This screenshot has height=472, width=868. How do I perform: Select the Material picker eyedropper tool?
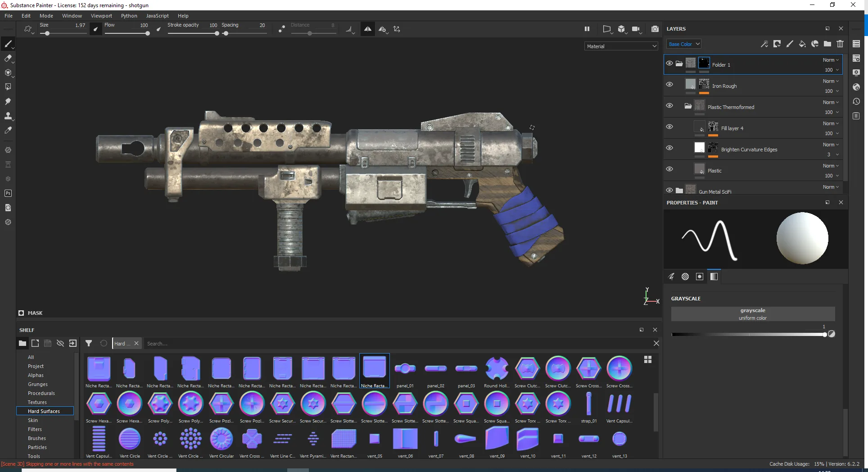8,130
